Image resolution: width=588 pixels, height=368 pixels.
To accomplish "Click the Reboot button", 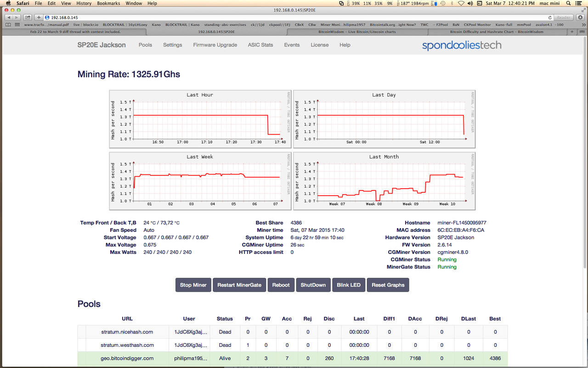I will coord(281,285).
